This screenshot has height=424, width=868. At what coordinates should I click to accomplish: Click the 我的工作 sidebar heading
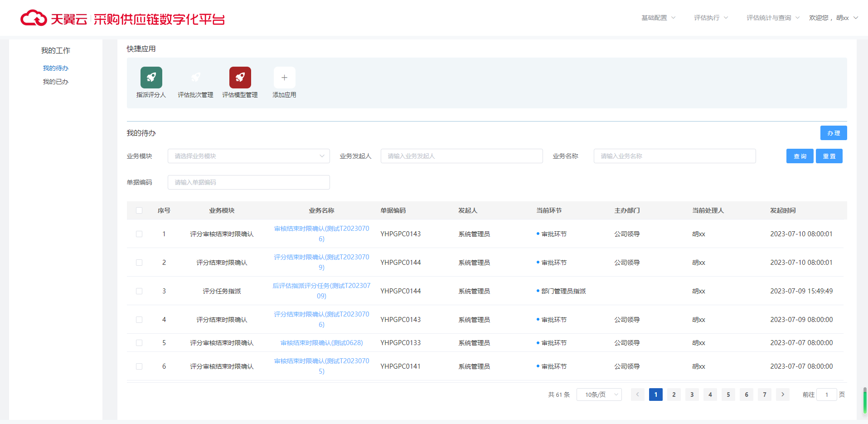[x=56, y=50]
